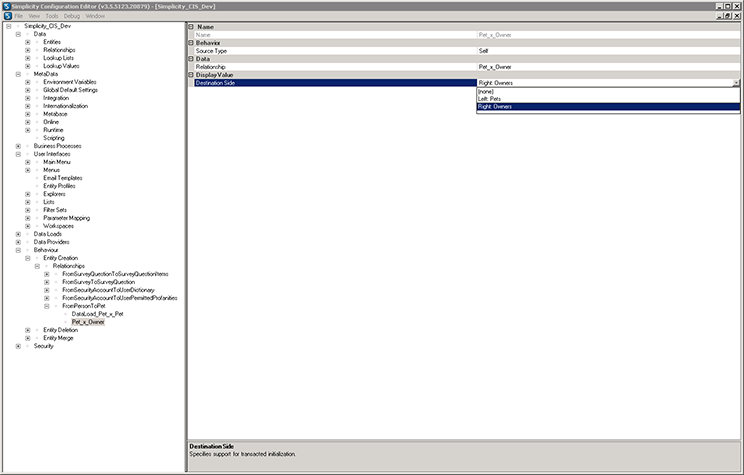
Task: Collapse the MetaData tree node
Action: pos(18,74)
